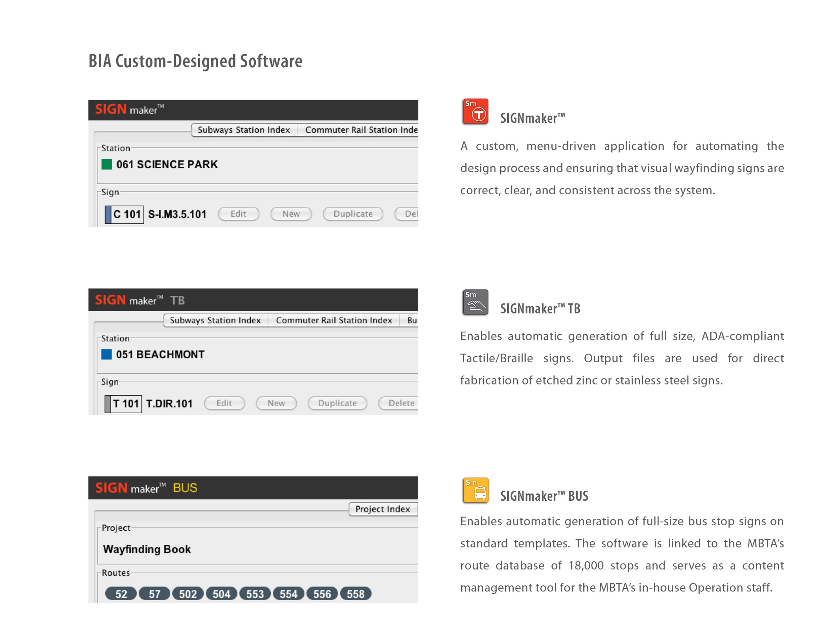Click the gray SIGNmaker TB hand icon
Screen dimensions: 840x619
pos(475,302)
